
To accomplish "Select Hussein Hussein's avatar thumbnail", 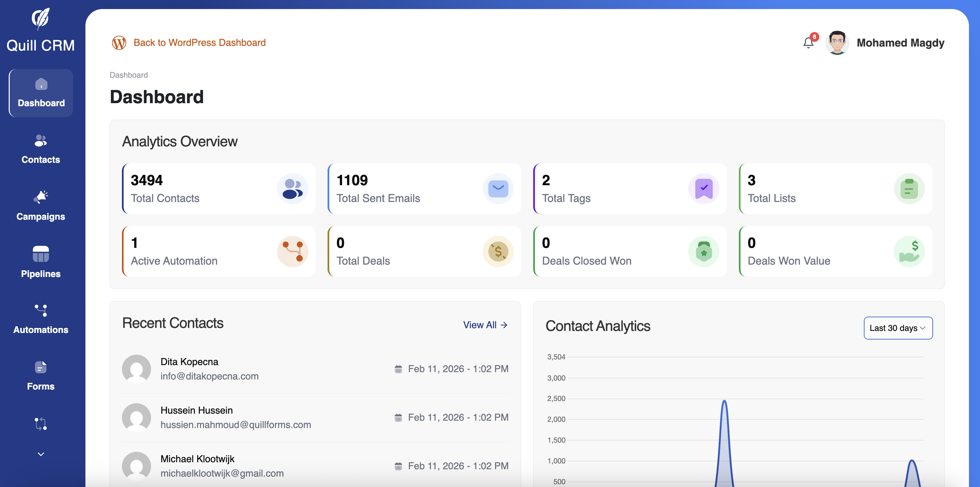I will tap(137, 417).
